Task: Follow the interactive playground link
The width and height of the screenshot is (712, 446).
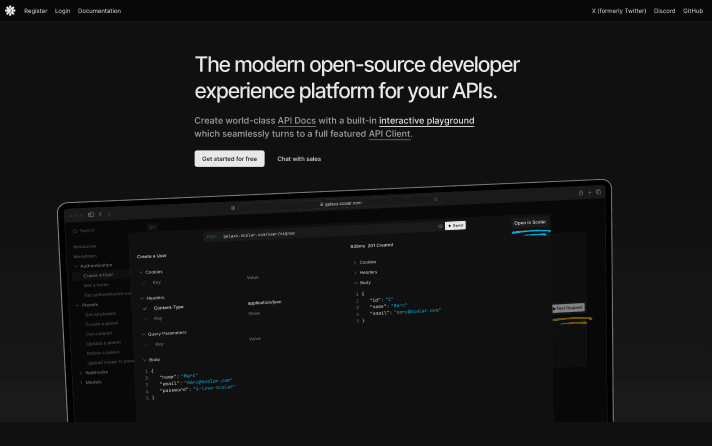Action: (426, 121)
